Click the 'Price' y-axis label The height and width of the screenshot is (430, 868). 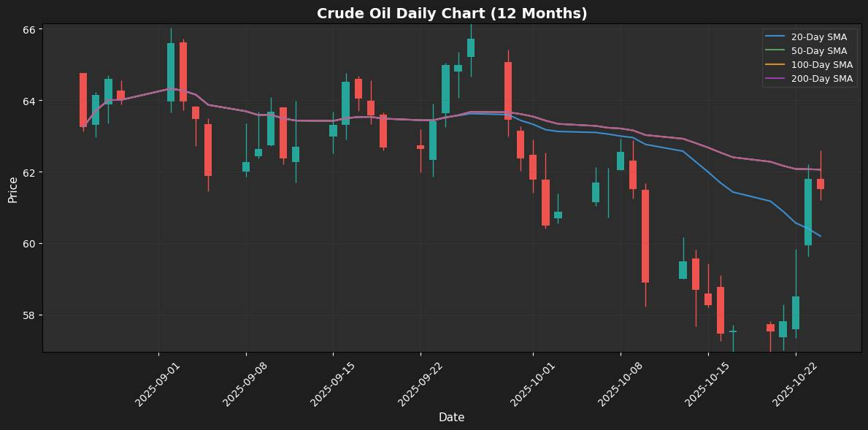12,188
